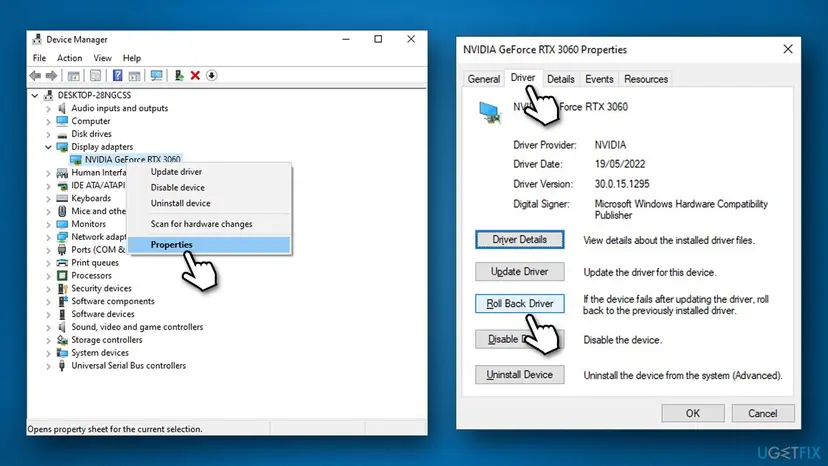Open the Properties toolbar icon in Device Manager
The height and width of the screenshot is (466, 828).
[x=95, y=76]
